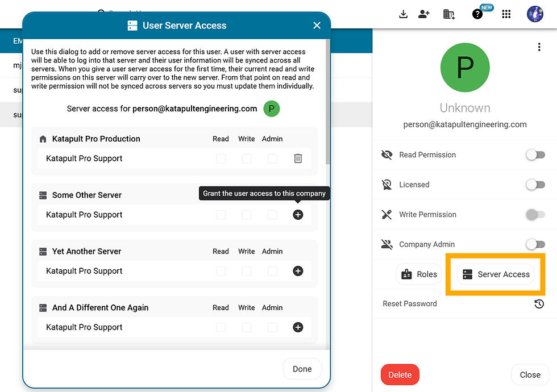
Task: Check Admin for Some Other Server
Action: click(272, 215)
